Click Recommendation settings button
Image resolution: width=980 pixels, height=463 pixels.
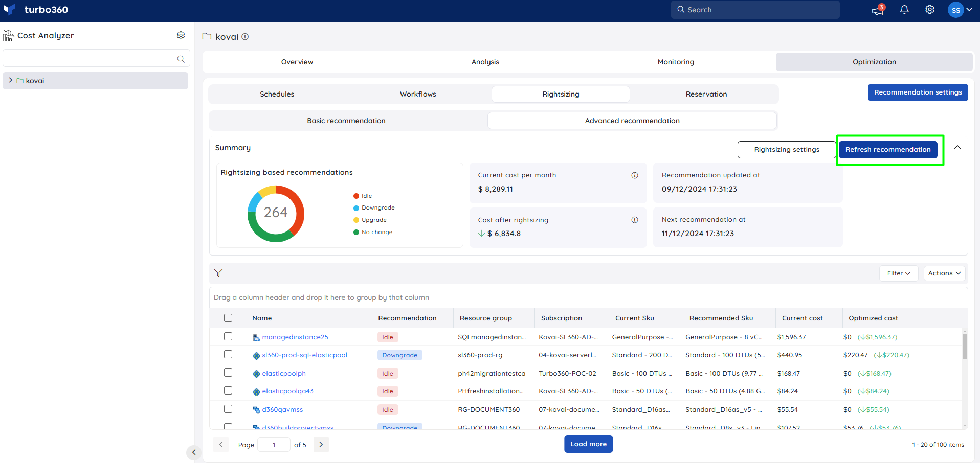(x=918, y=92)
